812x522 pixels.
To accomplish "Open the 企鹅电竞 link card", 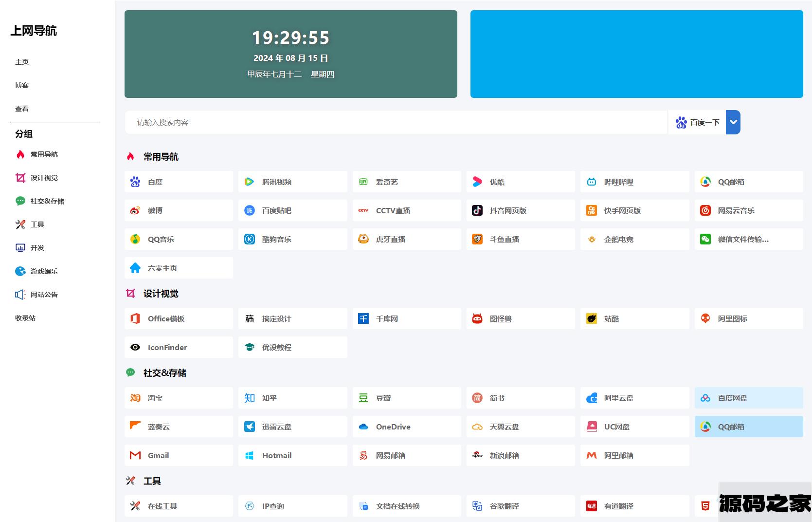I will (x=634, y=239).
